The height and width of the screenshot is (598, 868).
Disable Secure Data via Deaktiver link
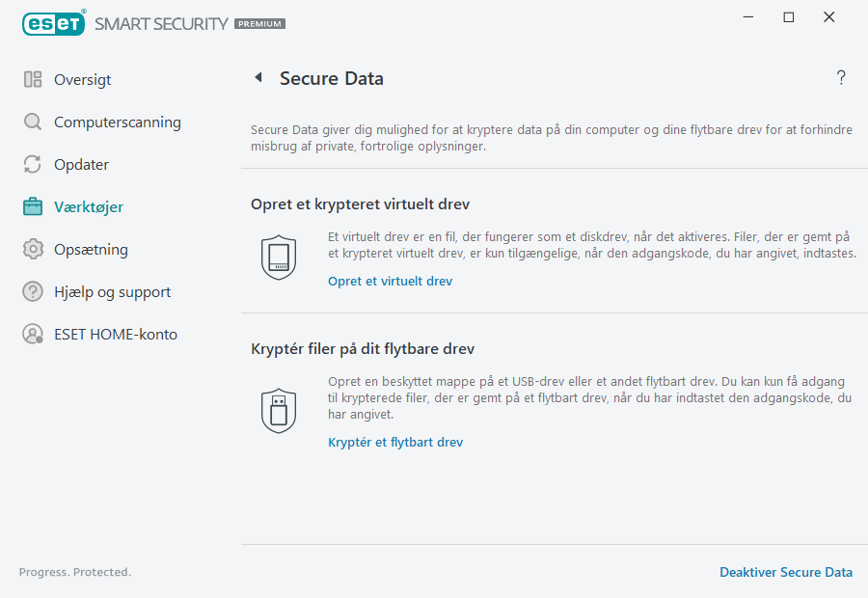pyautogui.click(x=786, y=572)
